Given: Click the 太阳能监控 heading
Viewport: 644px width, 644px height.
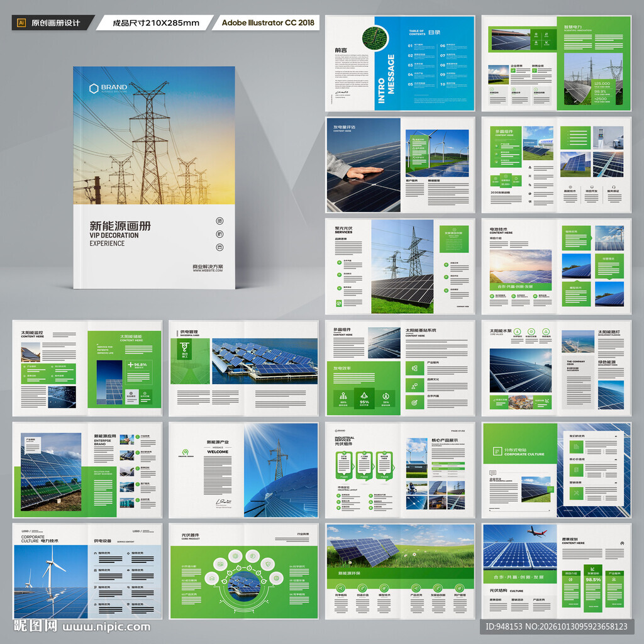Looking at the screenshot, I should [x=32, y=333].
